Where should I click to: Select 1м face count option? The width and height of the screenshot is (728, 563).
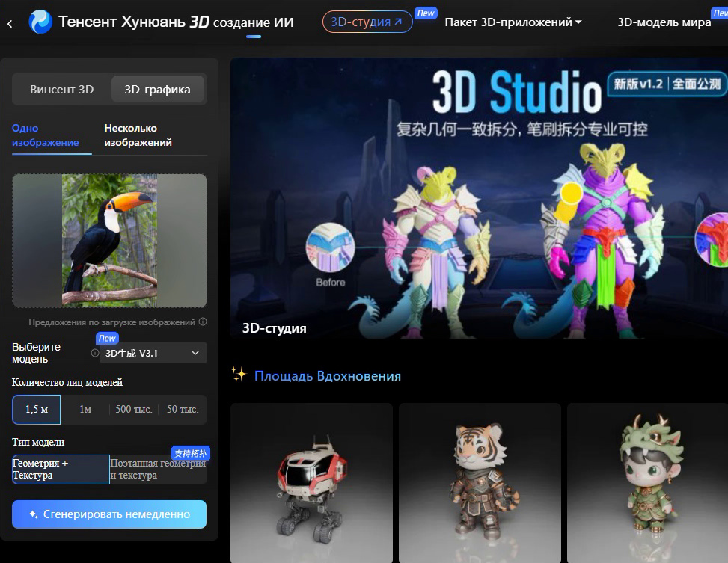(85, 410)
